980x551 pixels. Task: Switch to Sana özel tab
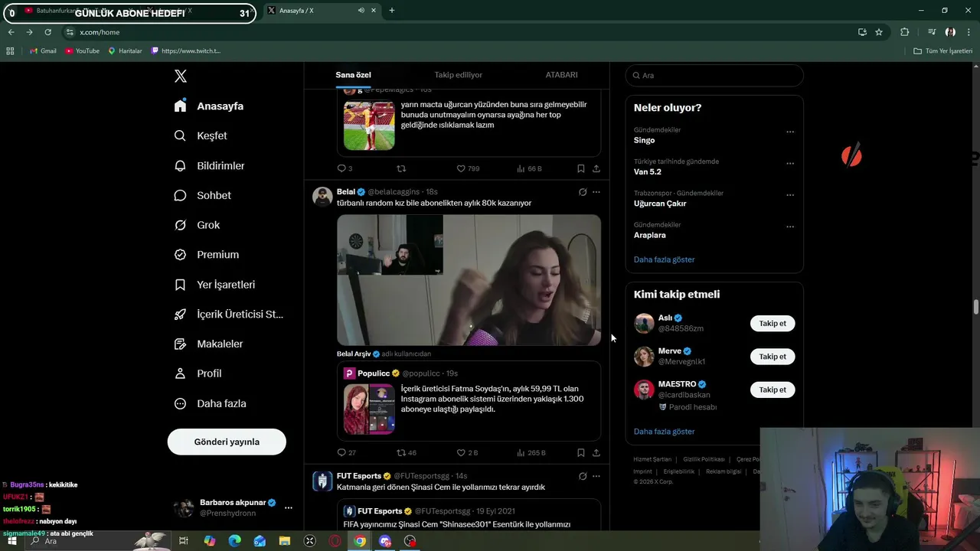click(353, 75)
